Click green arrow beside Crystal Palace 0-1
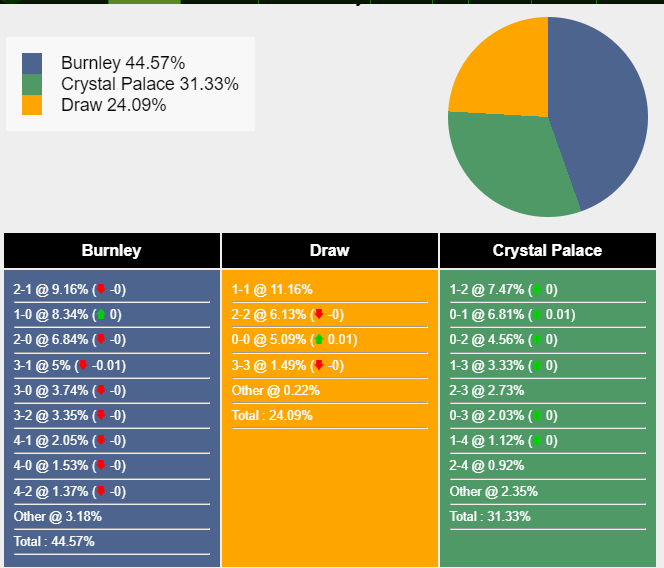This screenshot has width=664, height=568. pyautogui.click(x=537, y=315)
